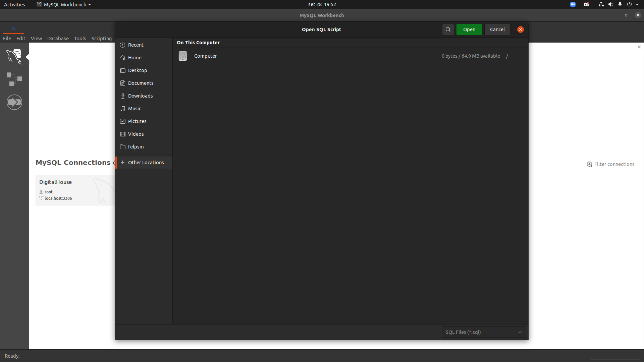Image resolution: width=644 pixels, height=362 pixels.
Task: Click the small close X in the welcome panel
Action: [x=639, y=47]
